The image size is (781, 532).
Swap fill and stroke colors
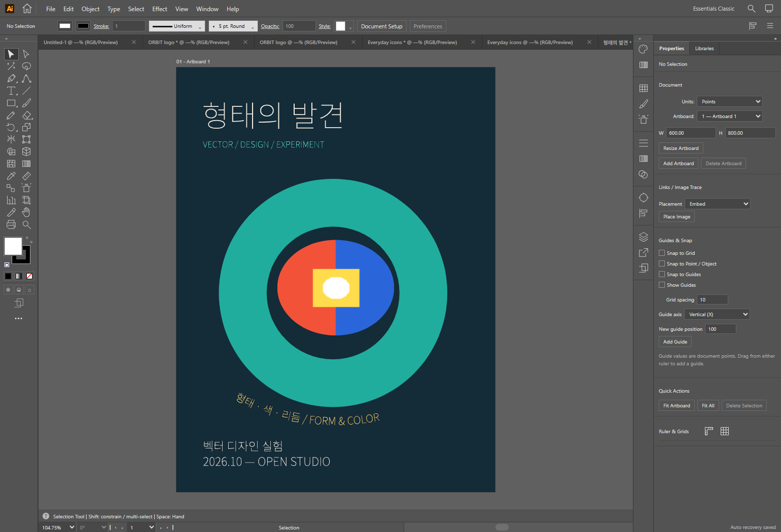pyautogui.click(x=29, y=240)
